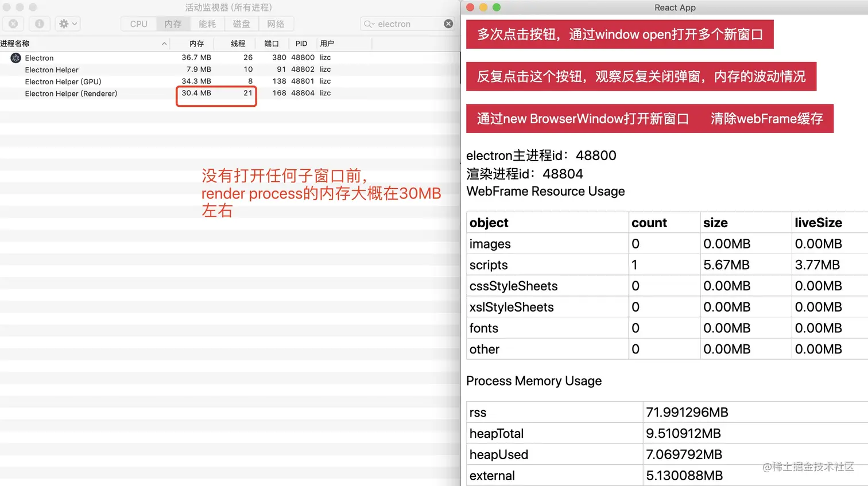Open process details with the info (i) icon
868x486 pixels.
click(x=39, y=24)
